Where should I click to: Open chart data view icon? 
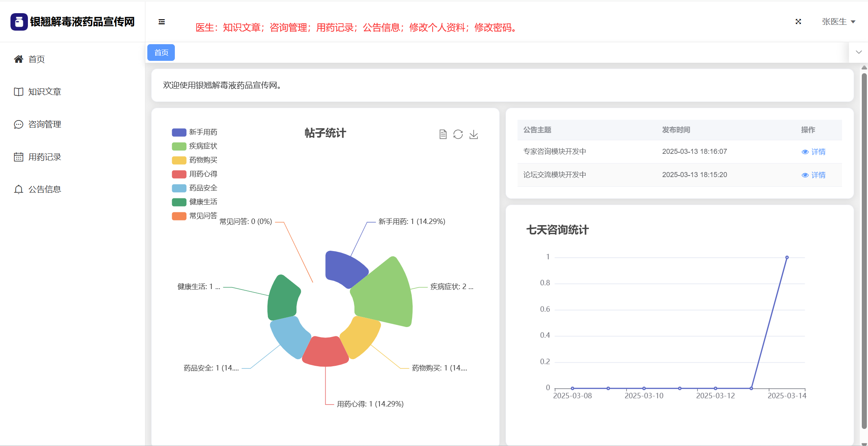click(x=443, y=134)
